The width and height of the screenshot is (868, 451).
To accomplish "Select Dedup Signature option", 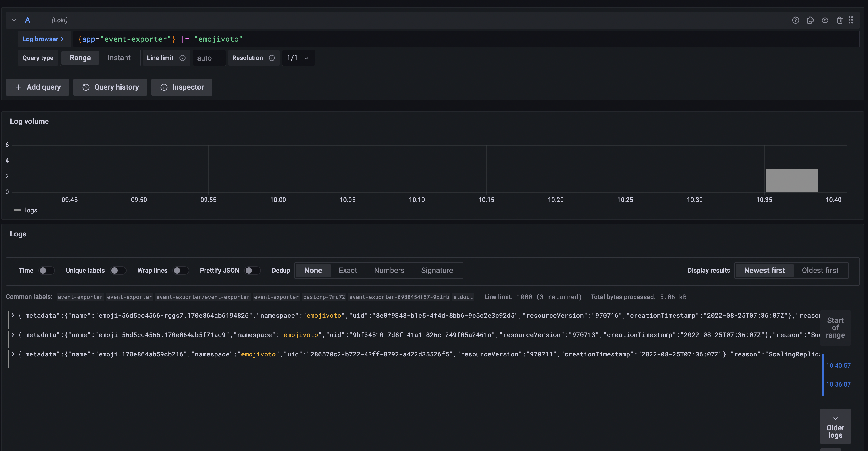I will tap(437, 271).
